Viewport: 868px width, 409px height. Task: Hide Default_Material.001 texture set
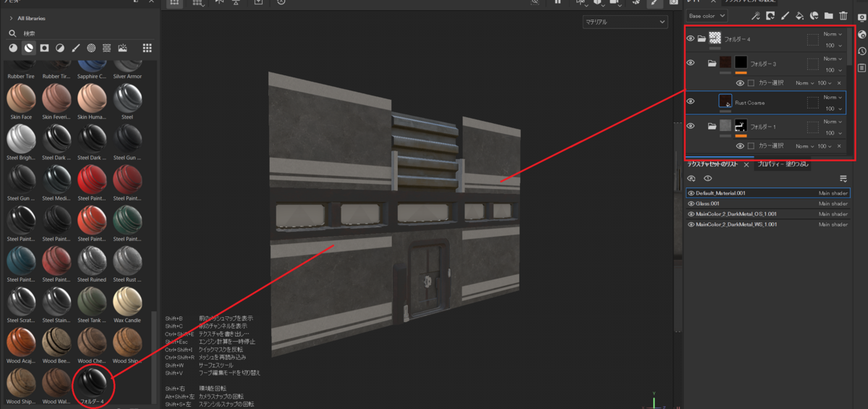[691, 193]
